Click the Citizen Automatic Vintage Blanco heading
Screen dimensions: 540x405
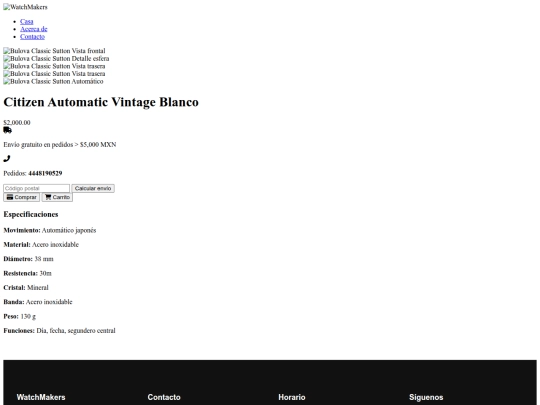click(x=101, y=102)
